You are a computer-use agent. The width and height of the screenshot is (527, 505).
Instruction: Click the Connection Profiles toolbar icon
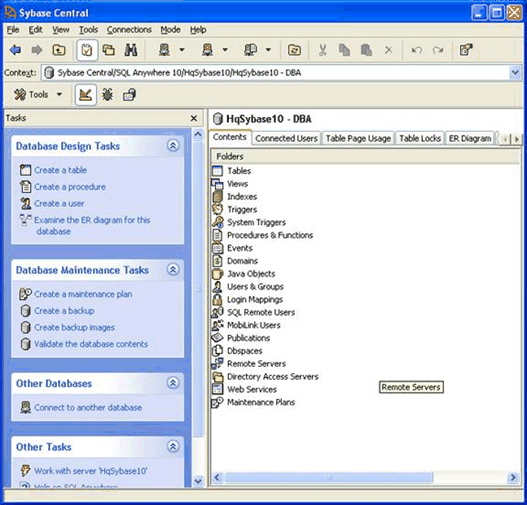[250, 50]
